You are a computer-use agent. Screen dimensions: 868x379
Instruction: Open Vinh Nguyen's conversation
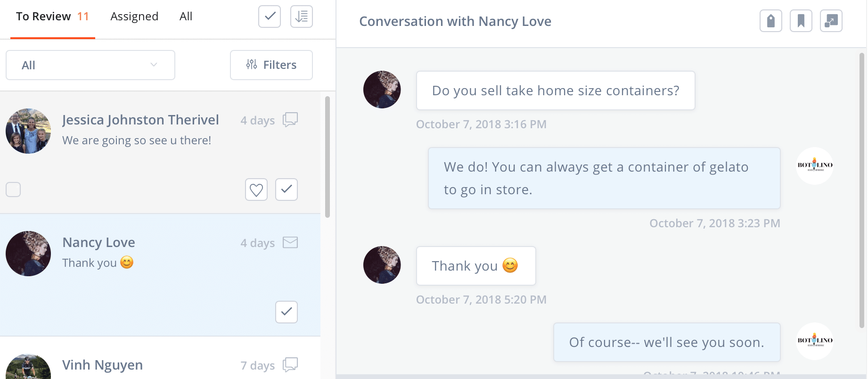point(103,365)
